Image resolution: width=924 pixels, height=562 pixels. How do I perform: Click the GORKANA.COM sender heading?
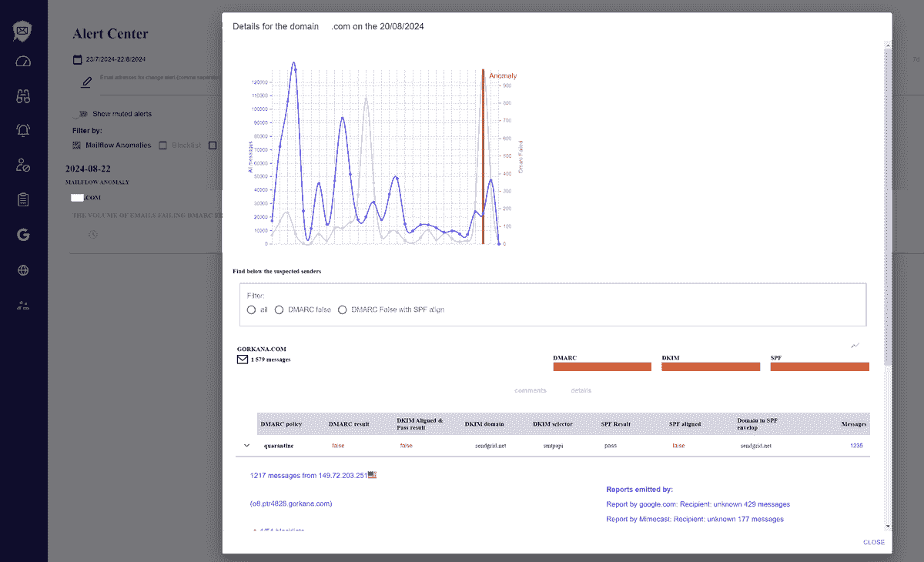tap(262, 349)
